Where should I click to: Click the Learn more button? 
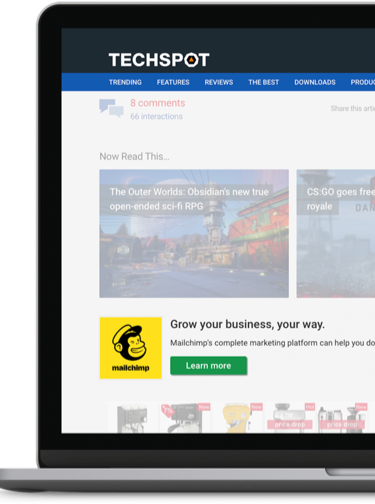point(209,366)
